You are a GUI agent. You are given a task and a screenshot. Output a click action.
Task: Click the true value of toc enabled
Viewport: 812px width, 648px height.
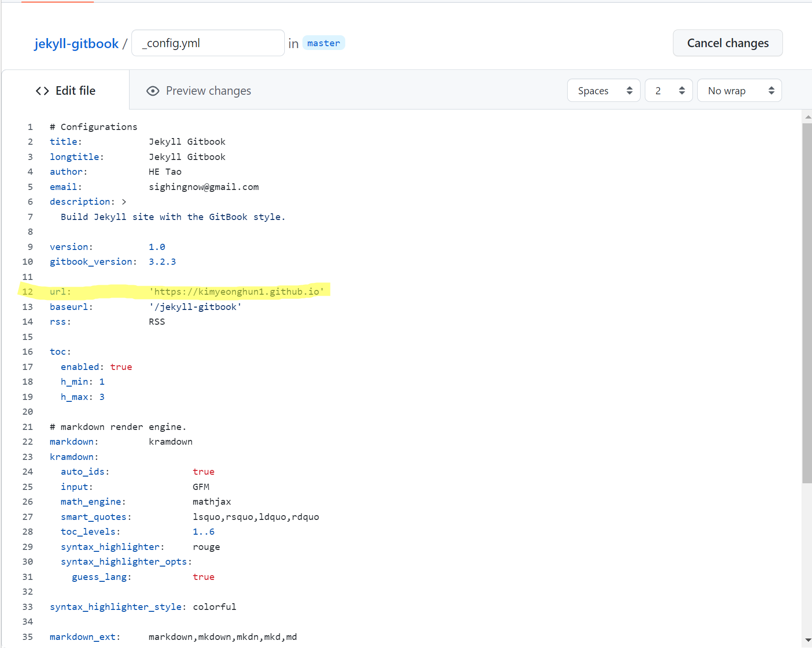coord(121,367)
